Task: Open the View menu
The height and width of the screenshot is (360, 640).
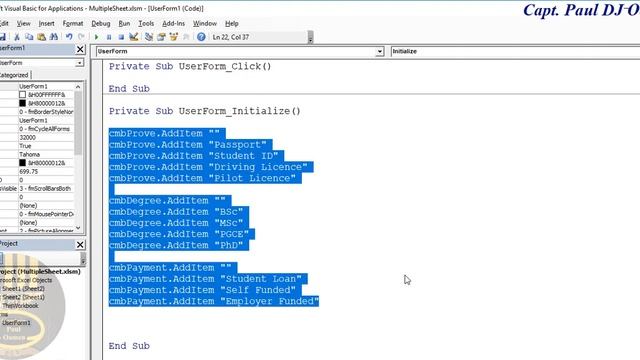Action: point(23,24)
